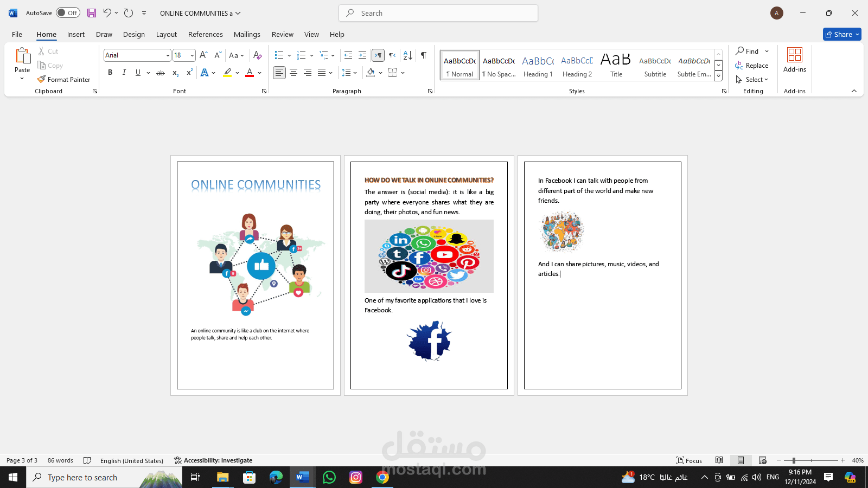Viewport: 868px width, 488px height.
Task: Click the Focus mode button
Action: tap(689, 460)
